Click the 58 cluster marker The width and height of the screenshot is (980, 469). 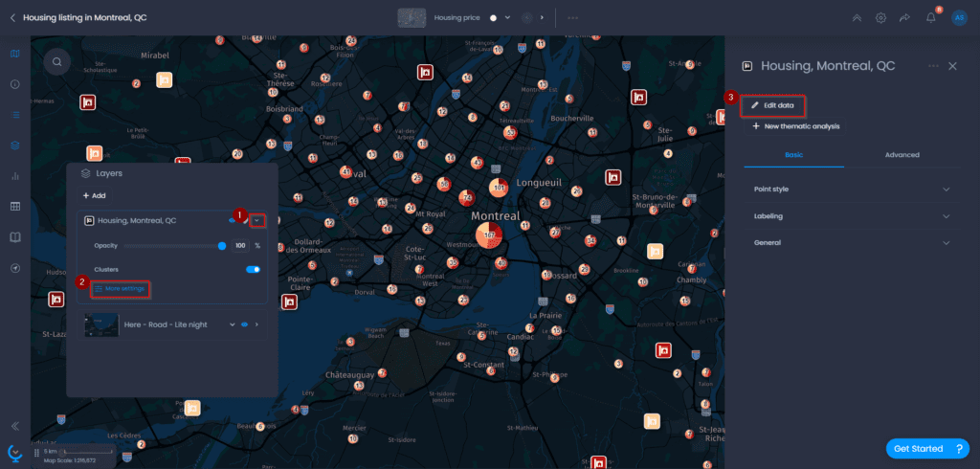[x=444, y=184]
